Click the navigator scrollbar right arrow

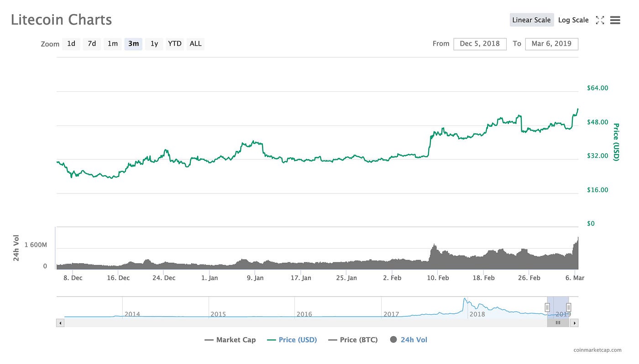[575, 323]
